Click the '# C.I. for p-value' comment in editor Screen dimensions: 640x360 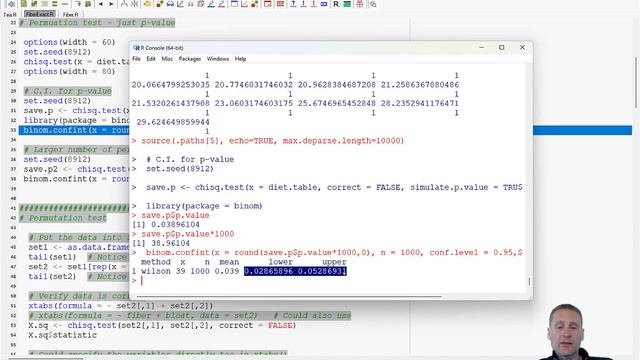[67, 91]
